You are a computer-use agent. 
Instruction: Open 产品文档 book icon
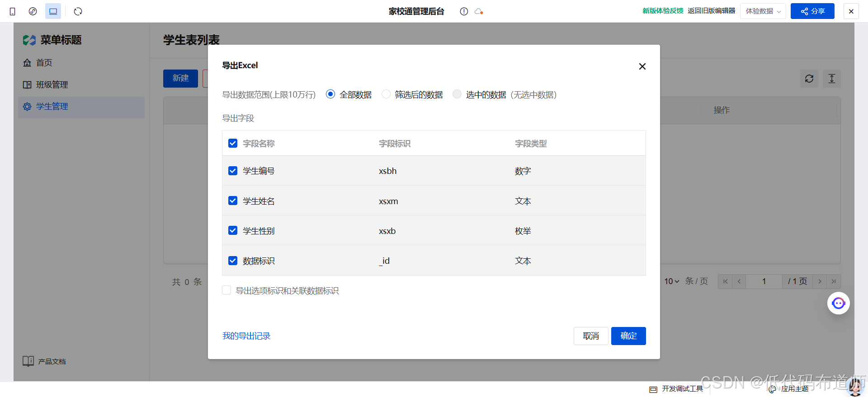click(x=28, y=361)
